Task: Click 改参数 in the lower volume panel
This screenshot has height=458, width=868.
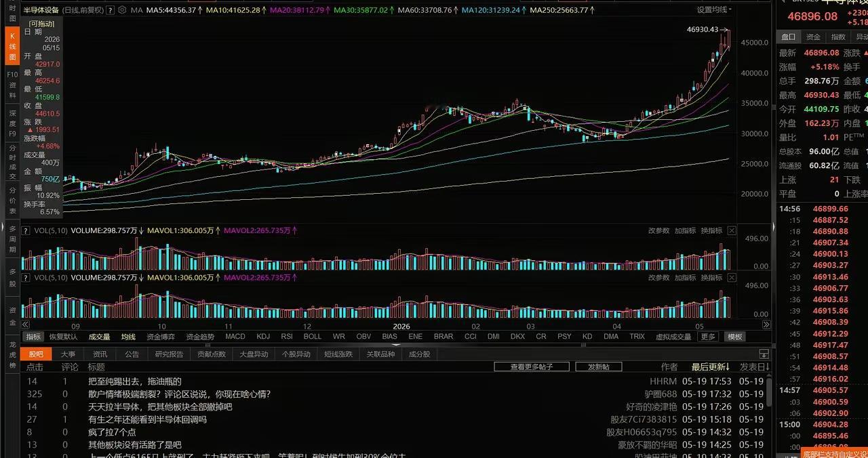Action: pos(658,278)
